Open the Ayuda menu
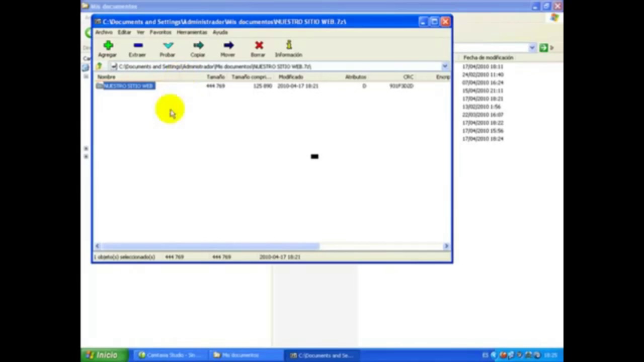The image size is (644, 362). pos(220,32)
